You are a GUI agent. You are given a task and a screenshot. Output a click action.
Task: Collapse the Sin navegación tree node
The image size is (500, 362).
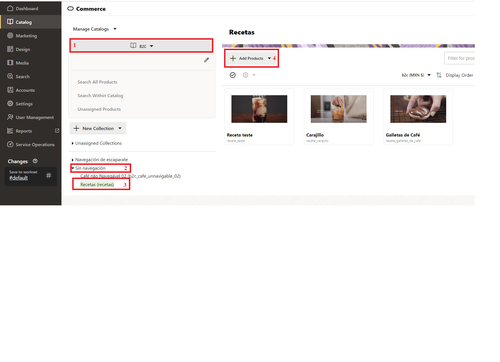[72, 168]
